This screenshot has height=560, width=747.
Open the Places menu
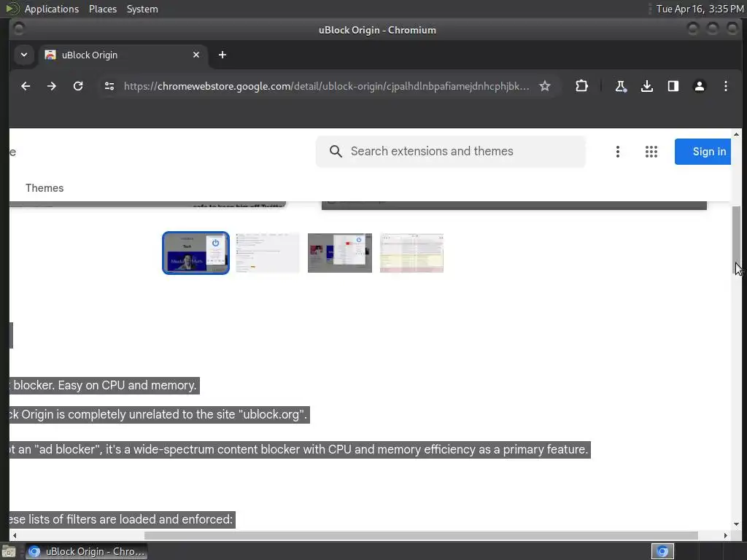pos(102,9)
